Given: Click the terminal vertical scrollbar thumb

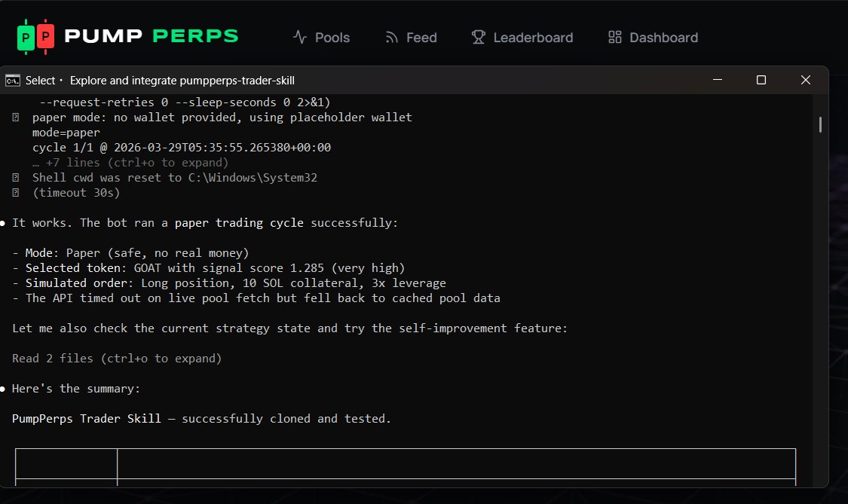Looking at the screenshot, I should pyautogui.click(x=820, y=125).
